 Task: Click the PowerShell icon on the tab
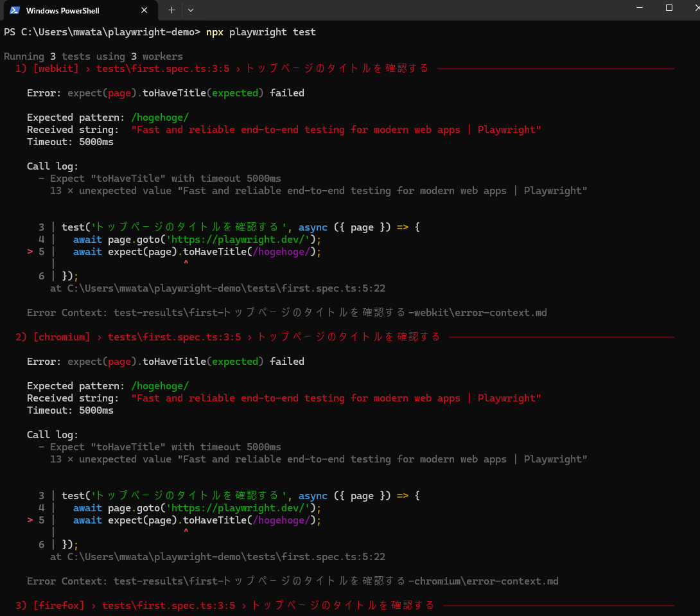tap(15, 10)
